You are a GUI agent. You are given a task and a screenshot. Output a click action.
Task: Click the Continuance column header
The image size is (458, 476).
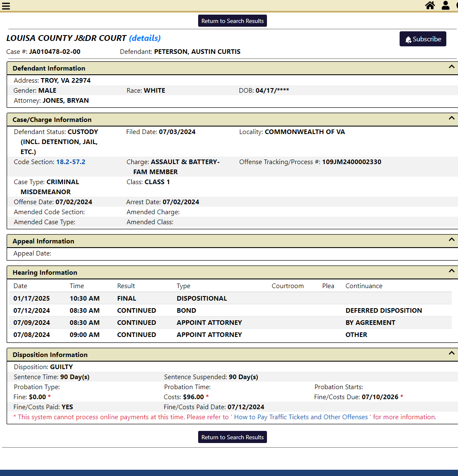coord(364,286)
